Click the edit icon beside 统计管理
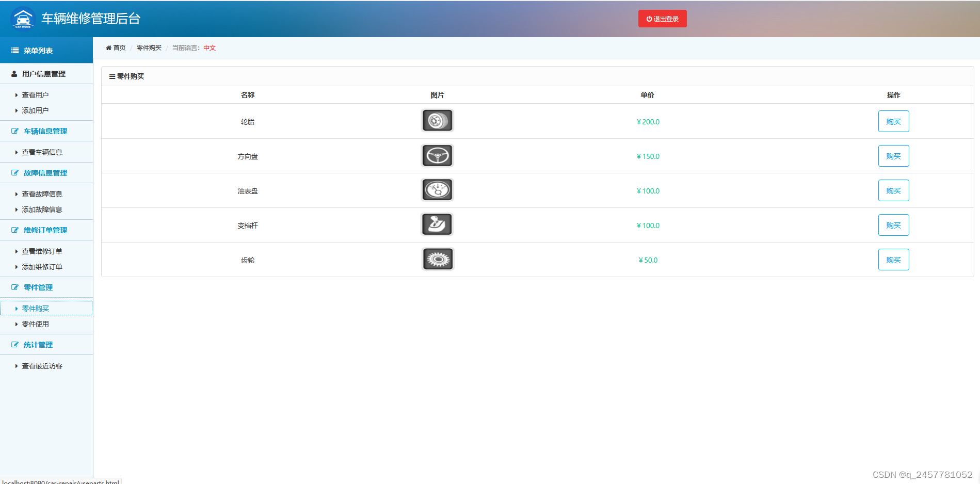This screenshot has height=484, width=980. (x=15, y=345)
